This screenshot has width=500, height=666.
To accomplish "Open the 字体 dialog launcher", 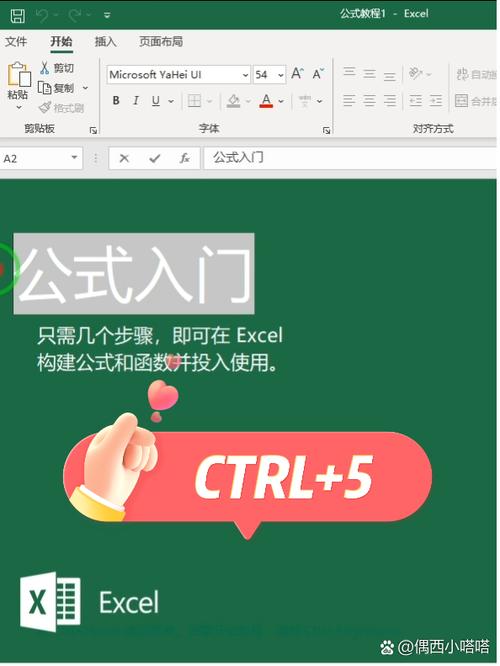I will tap(326, 130).
